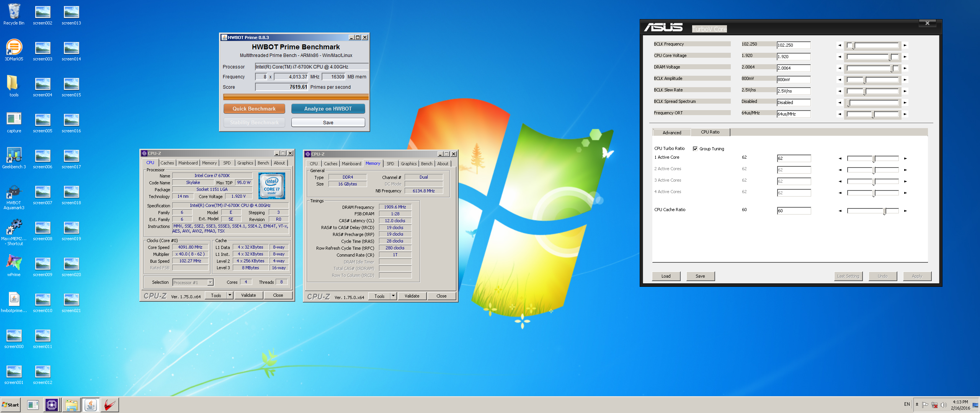
Task: Decrease BCLK Frequency with left arrow
Action: (840, 45)
